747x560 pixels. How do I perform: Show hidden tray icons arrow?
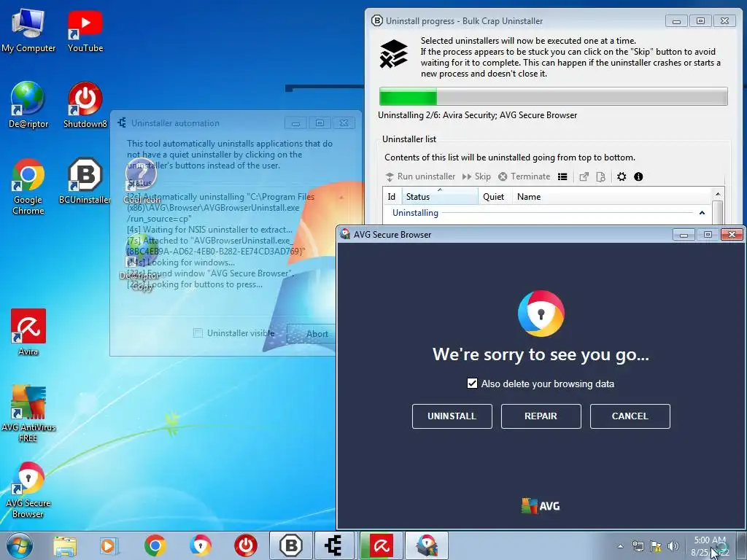(x=620, y=546)
